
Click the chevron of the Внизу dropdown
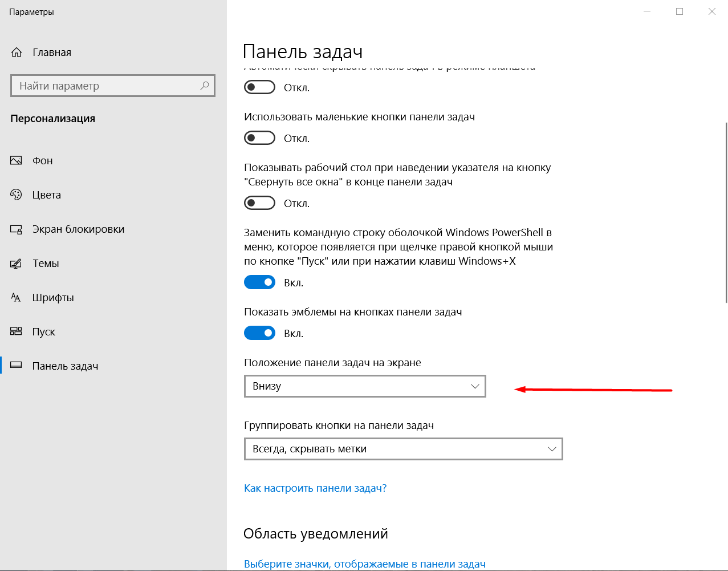tap(475, 386)
